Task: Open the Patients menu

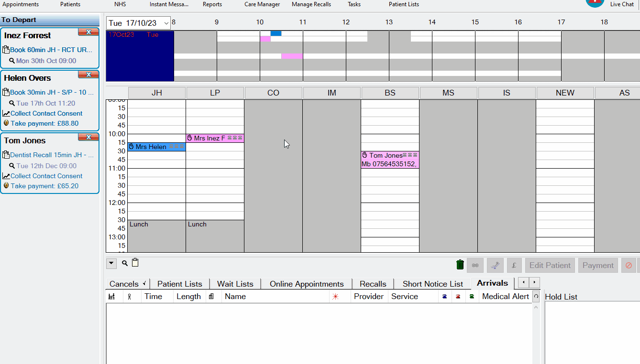Action: click(x=70, y=4)
